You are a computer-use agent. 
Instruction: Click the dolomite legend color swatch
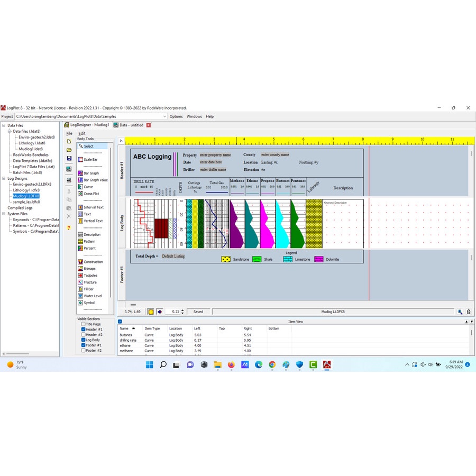click(318, 259)
